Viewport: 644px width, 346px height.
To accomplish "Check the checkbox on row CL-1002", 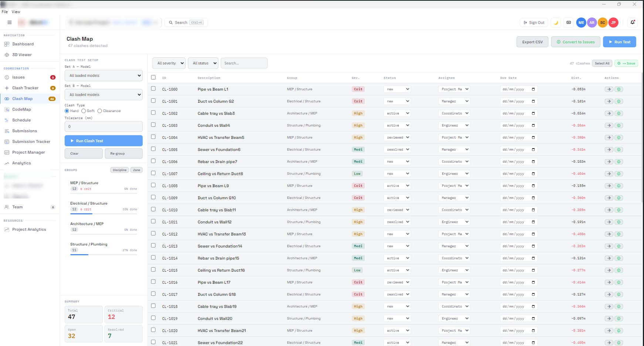I will (x=153, y=113).
